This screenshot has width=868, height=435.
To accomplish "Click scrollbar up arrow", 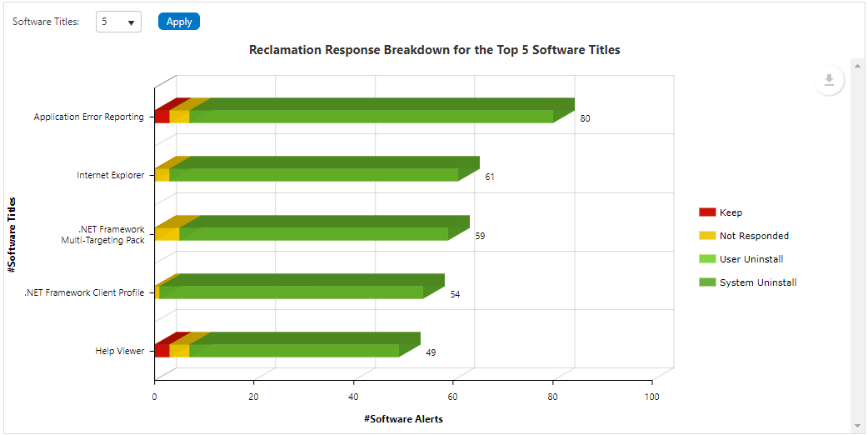I will (856, 65).
